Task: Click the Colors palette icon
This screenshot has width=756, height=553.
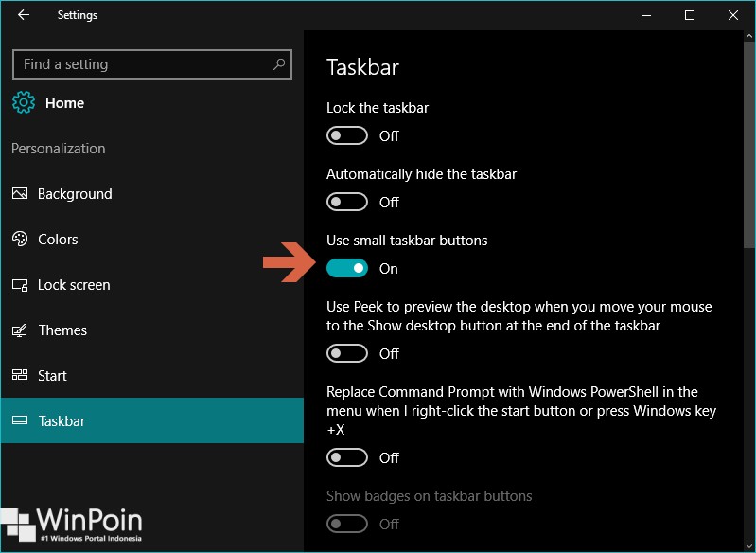Action: point(20,239)
